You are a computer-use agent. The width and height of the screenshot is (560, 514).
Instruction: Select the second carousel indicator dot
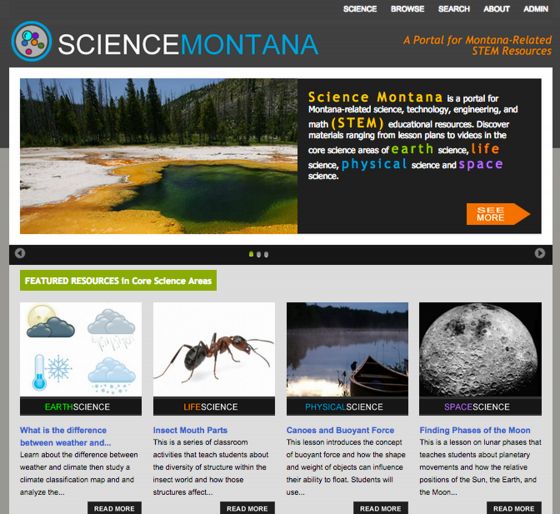pos(259,254)
